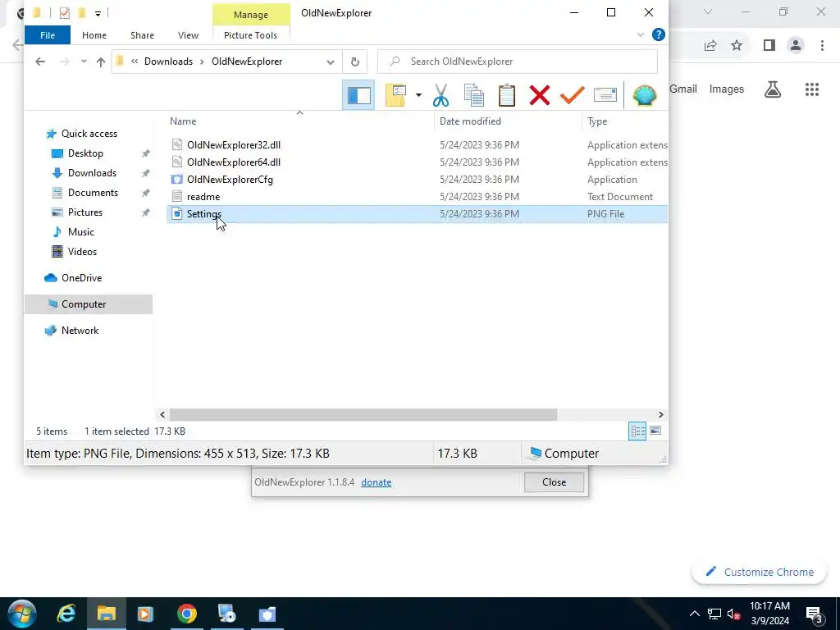Toggle the navigation pane toolbar button
The height and width of the screenshot is (630, 840).
pos(358,95)
